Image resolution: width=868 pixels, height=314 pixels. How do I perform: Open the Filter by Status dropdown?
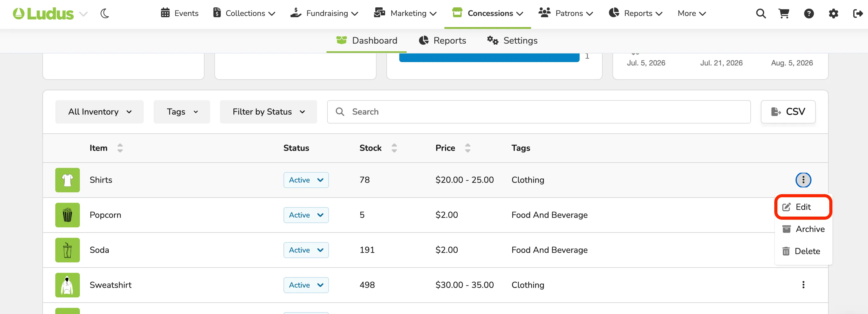coord(268,112)
